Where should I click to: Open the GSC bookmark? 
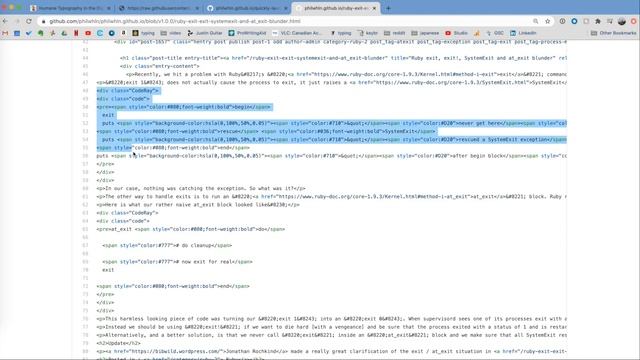495,33
